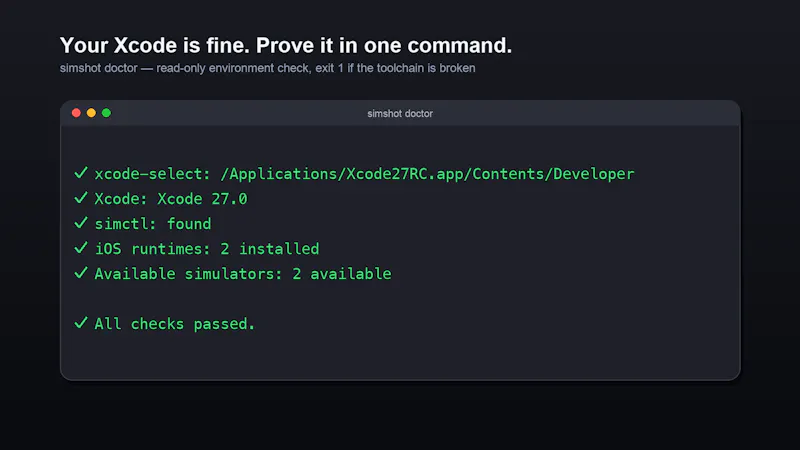Click the 2 installed runtimes text
The height and width of the screenshot is (450, 800).
(269, 248)
